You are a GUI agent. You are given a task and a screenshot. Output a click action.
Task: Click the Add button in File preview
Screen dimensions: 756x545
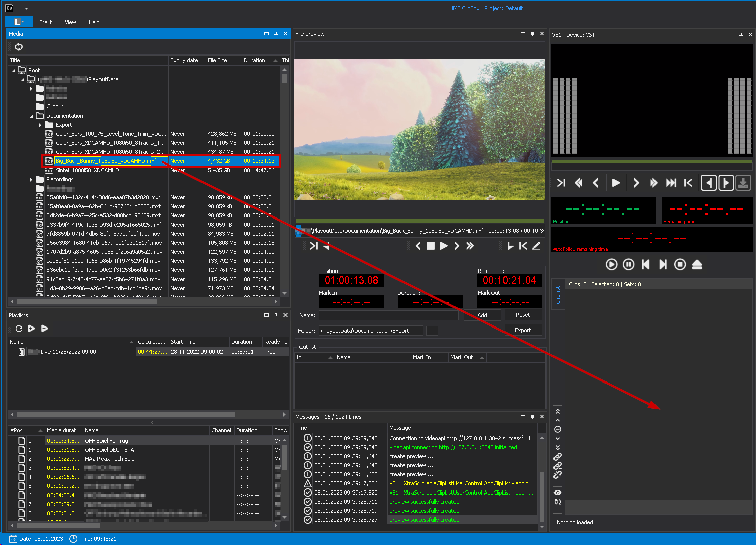[x=482, y=315]
